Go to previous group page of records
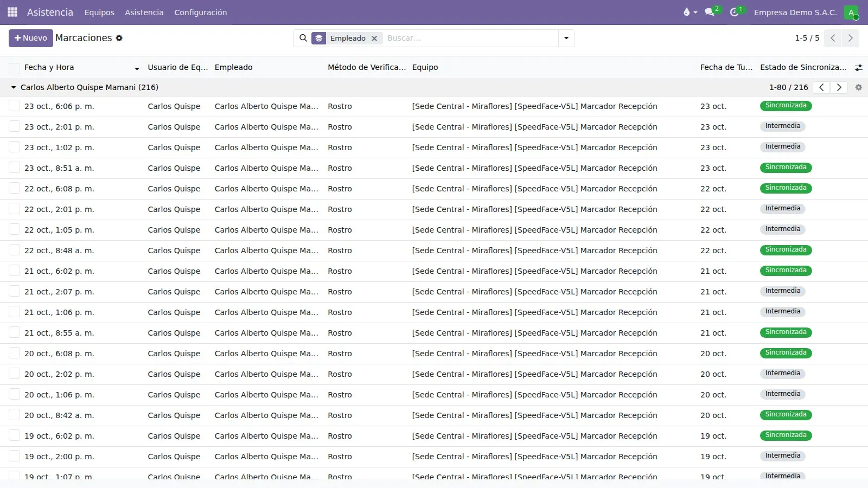The height and width of the screenshot is (488, 868). [821, 87]
